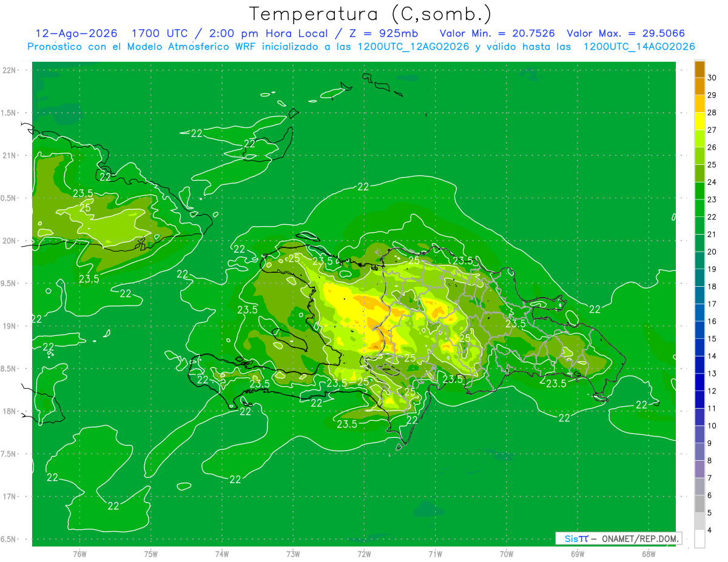Click the 'ONAMET/REP.DOM.' credit label

pos(640,538)
